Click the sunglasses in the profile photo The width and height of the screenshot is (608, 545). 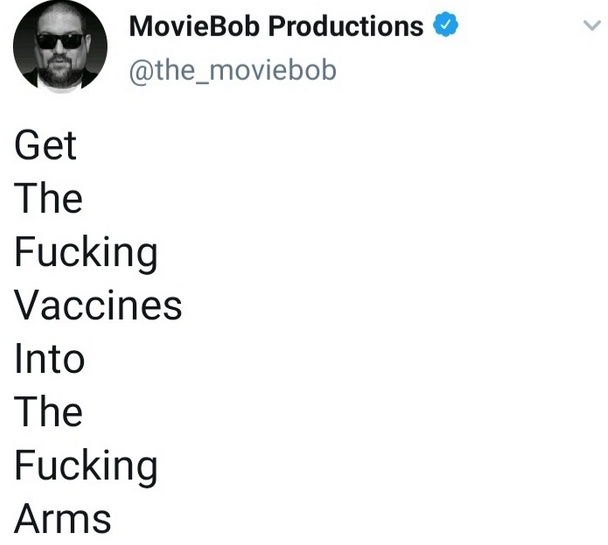click(59, 41)
